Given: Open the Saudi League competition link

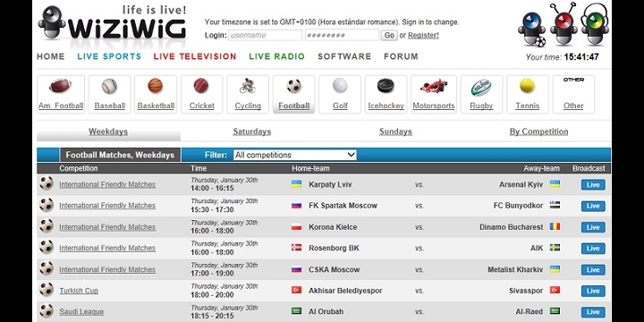Looking at the screenshot, I should tap(81, 312).
